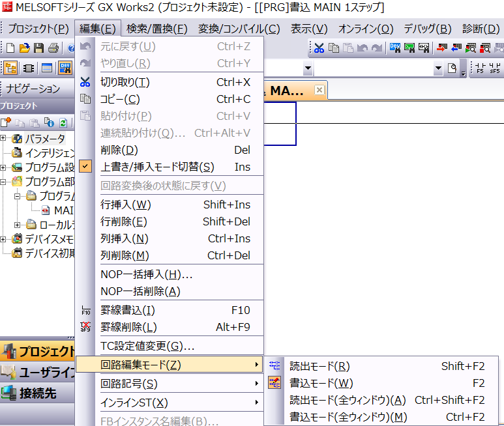Select 読出モード Shift+F2 entry
The height and width of the screenshot is (426, 504).
coord(381,366)
